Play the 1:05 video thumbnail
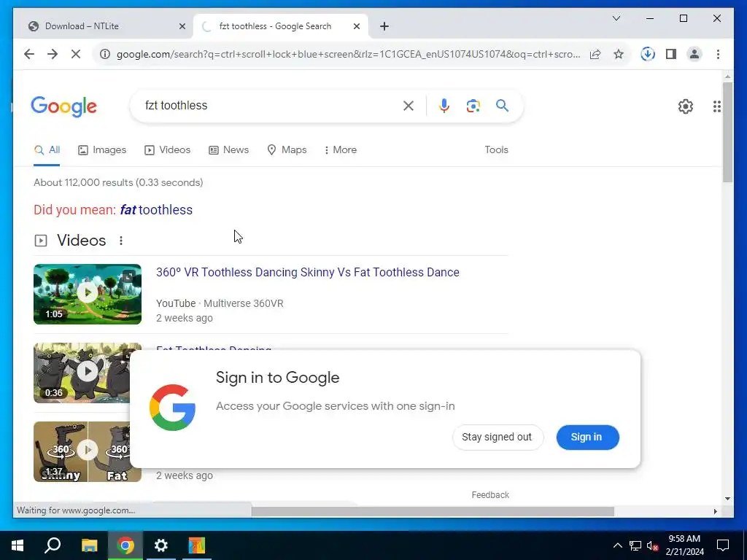Image resolution: width=747 pixels, height=560 pixels. pos(88,295)
